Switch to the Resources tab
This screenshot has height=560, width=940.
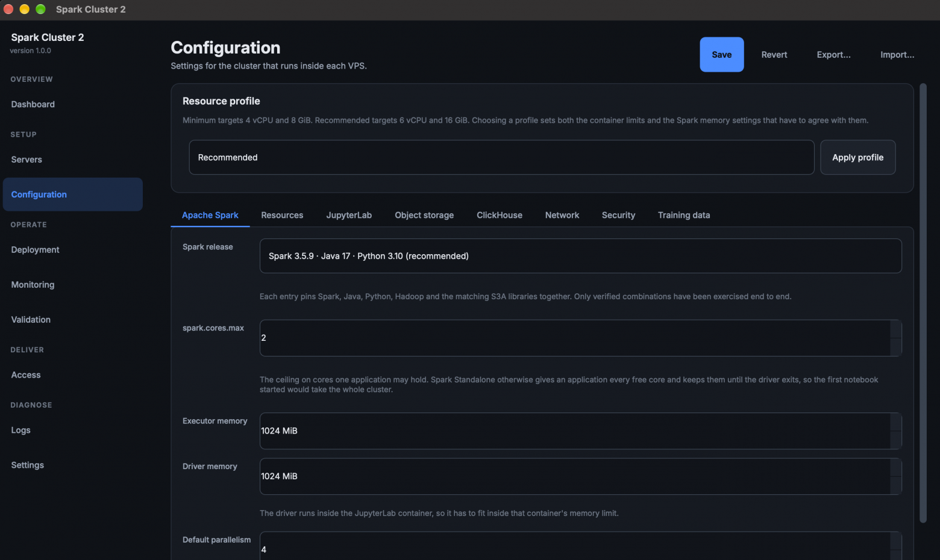(282, 216)
